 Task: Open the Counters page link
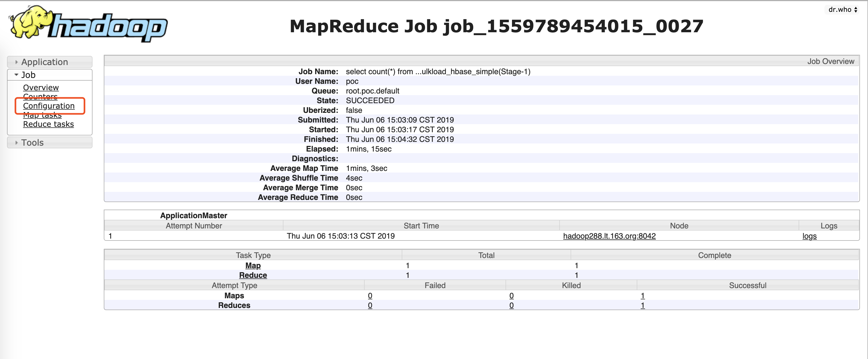[x=40, y=96]
